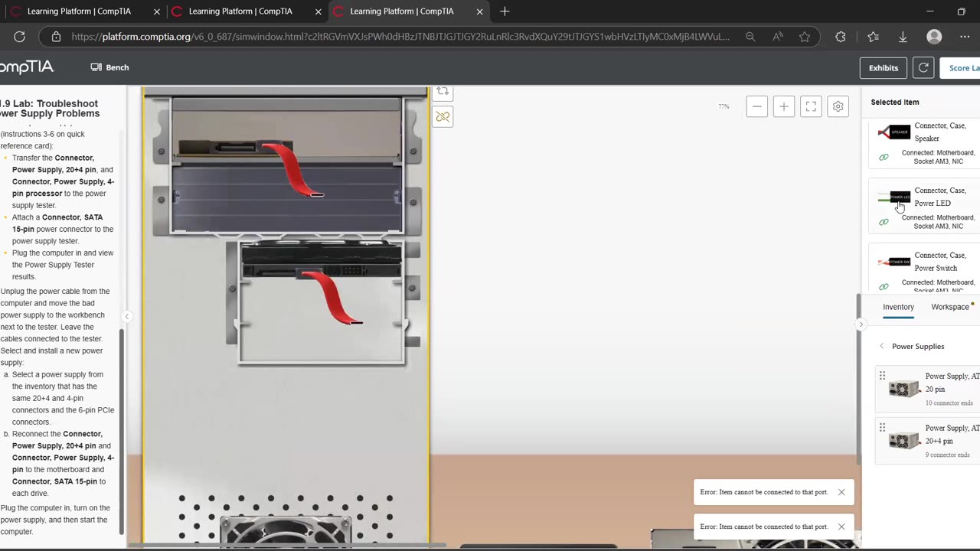Open browser settings ellipsis menu
The height and width of the screenshot is (551, 980).
click(x=965, y=37)
